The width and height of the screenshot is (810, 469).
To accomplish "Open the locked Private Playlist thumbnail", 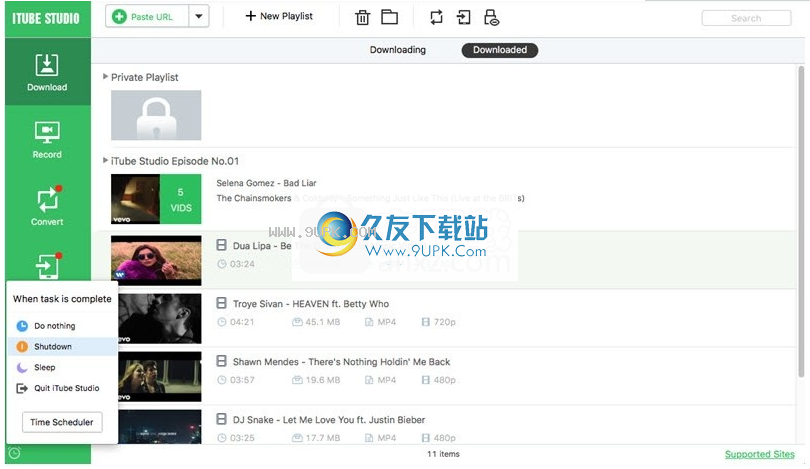I will pos(156,115).
